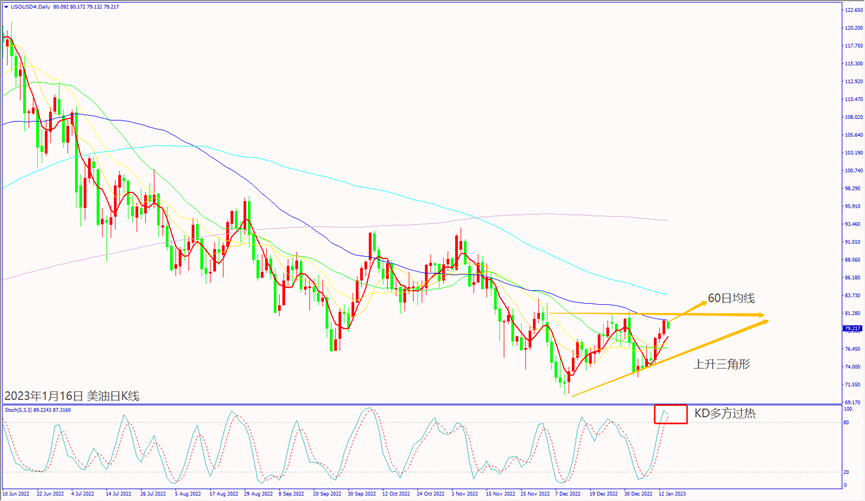Select the 2023年1月16日 美油日K线 caption

pyautogui.click(x=72, y=395)
